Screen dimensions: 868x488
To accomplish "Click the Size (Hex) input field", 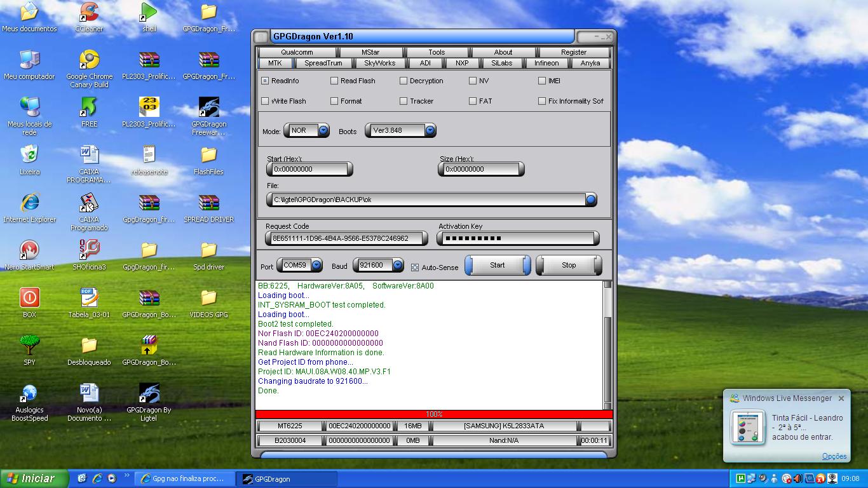I will [481, 169].
